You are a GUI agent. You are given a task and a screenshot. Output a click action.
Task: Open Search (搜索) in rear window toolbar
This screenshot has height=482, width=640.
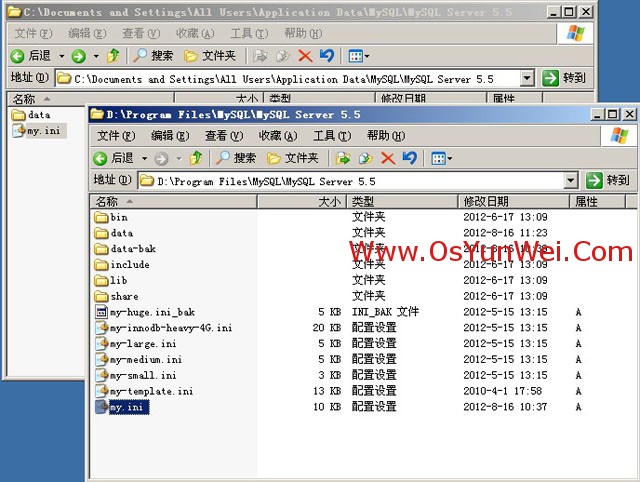[153, 56]
